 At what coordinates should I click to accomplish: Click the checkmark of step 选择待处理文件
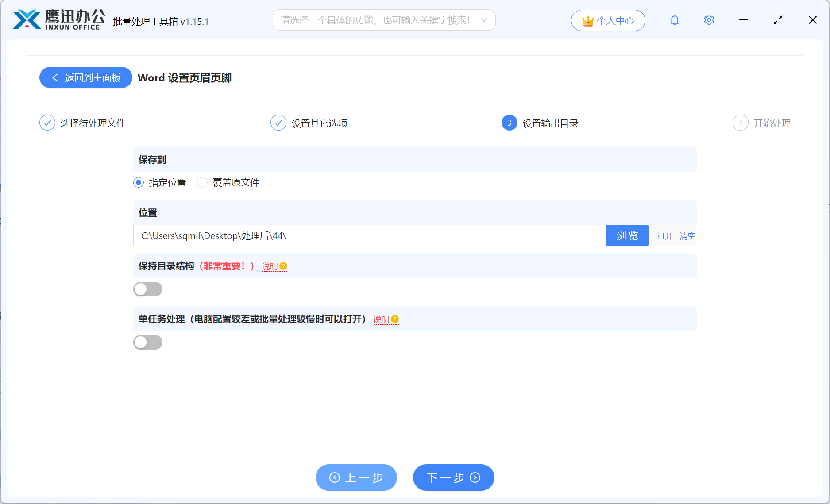point(47,123)
